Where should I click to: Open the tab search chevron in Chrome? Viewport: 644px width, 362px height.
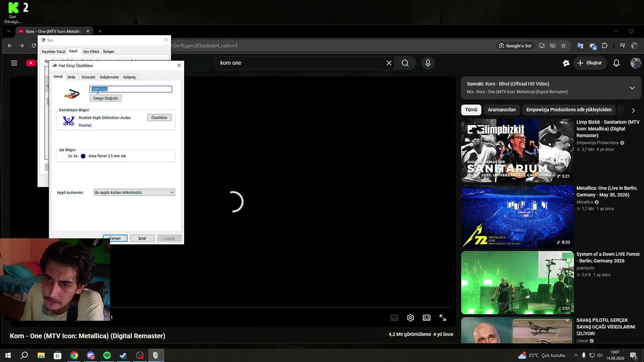9,31
